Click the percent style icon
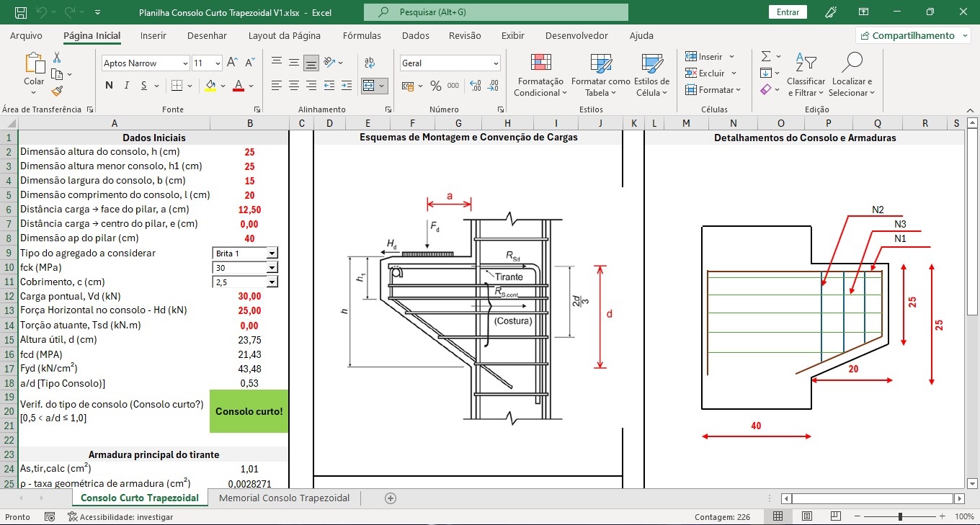Screen dimensions: 980x525 (x=435, y=86)
